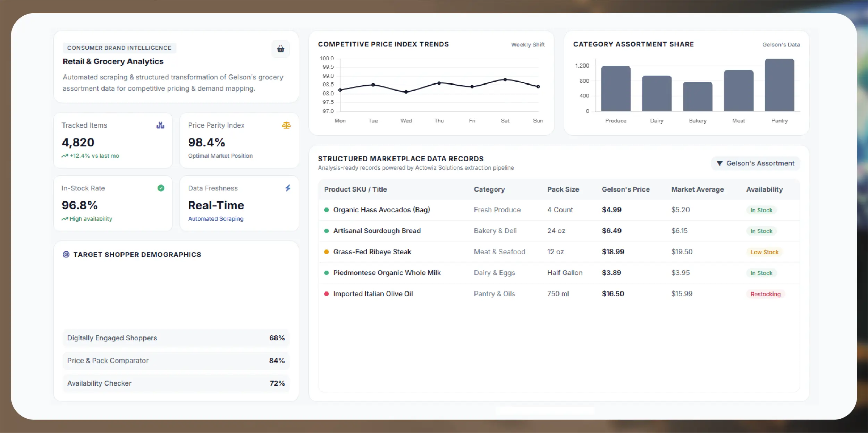Click the status dot for Piedmontese Organic Whole Milk

326,273
